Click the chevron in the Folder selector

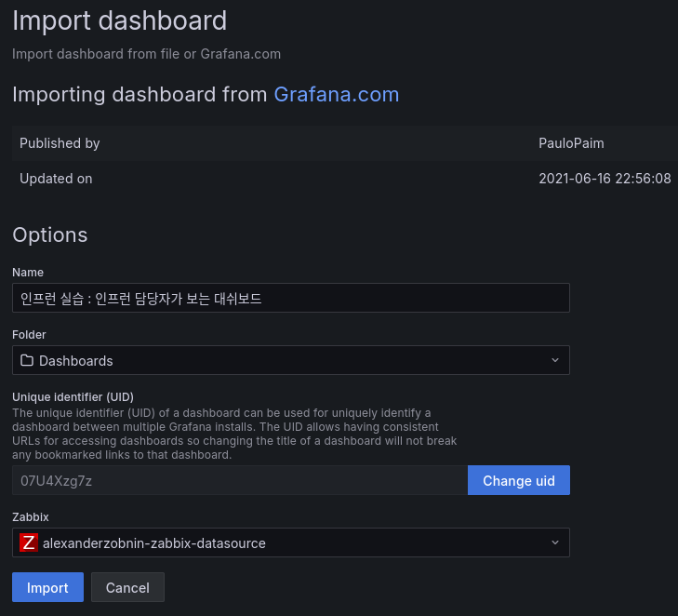point(555,360)
